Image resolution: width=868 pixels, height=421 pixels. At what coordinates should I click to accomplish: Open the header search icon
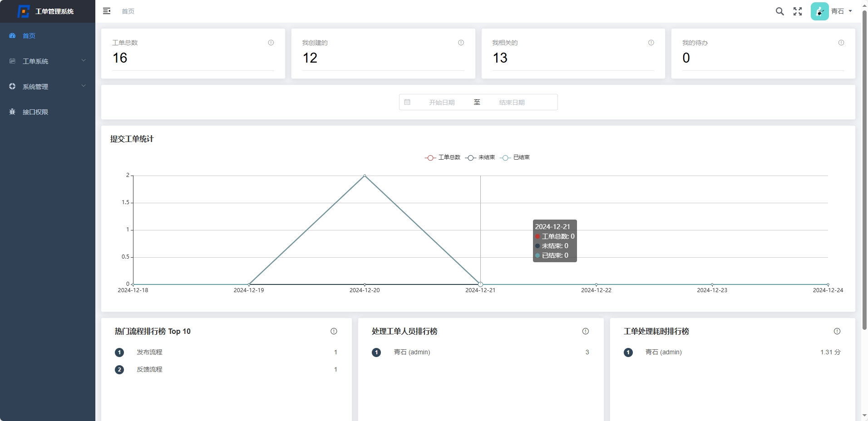coord(780,11)
